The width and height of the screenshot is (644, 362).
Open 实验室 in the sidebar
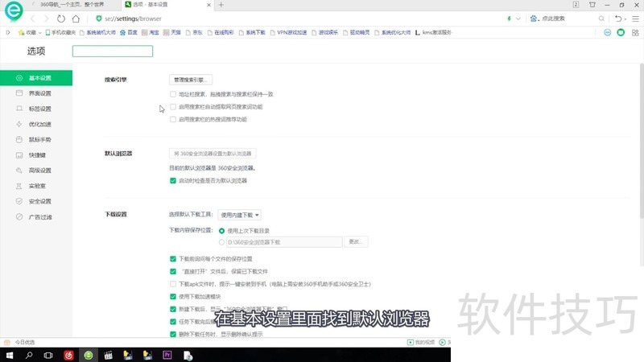tap(36, 187)
